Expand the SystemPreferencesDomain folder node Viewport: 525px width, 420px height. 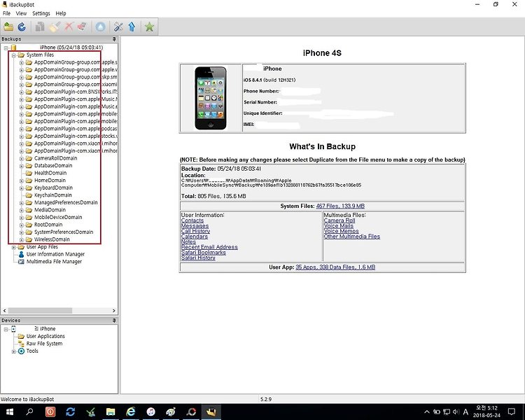tap(22, 232)
